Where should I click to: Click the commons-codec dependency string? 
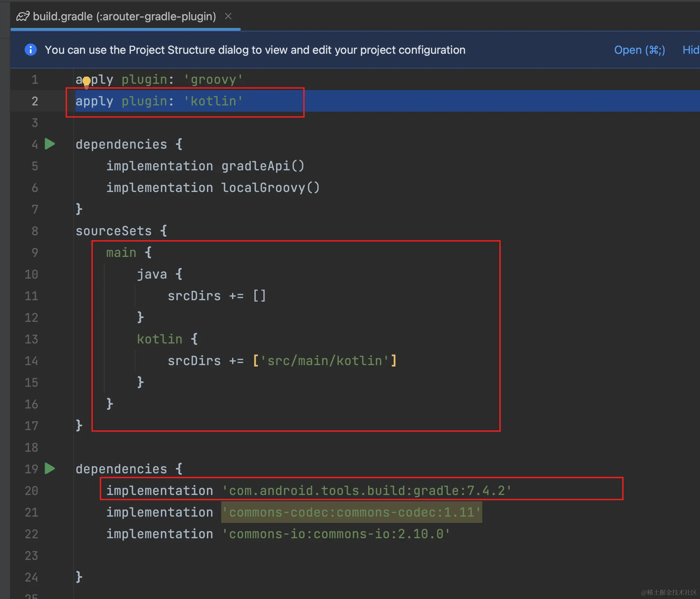pyautogui.click(x=351, y=512)
